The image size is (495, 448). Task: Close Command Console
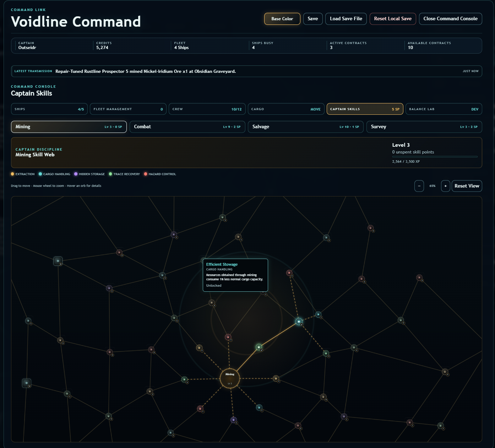coord(450,19)
